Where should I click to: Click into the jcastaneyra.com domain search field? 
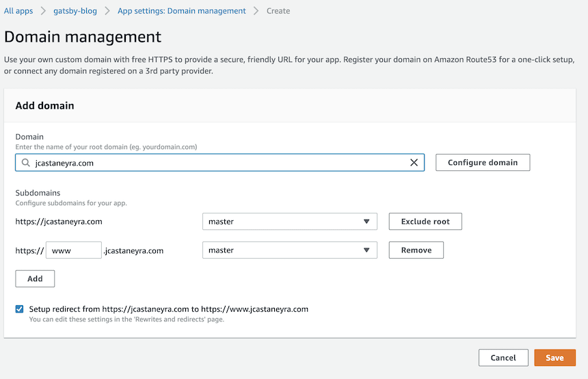click(219, 163)
